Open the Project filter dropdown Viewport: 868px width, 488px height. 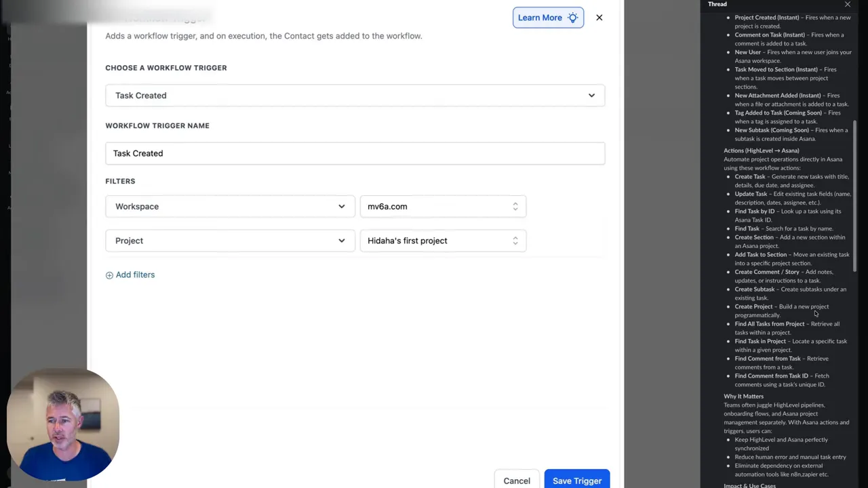coord(230,241)
